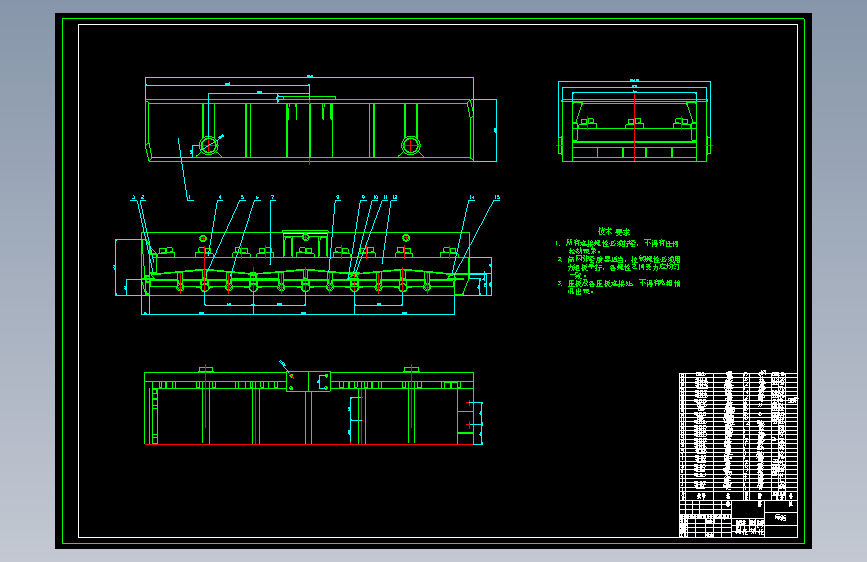Select technical requirement note number 1
Viewport: 867px width, 562px height.
pyautogui.click(x=617, y=247)
